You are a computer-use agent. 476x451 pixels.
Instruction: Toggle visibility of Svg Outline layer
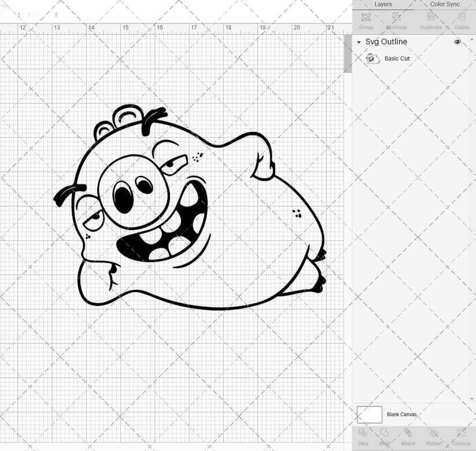click(457, 42)
